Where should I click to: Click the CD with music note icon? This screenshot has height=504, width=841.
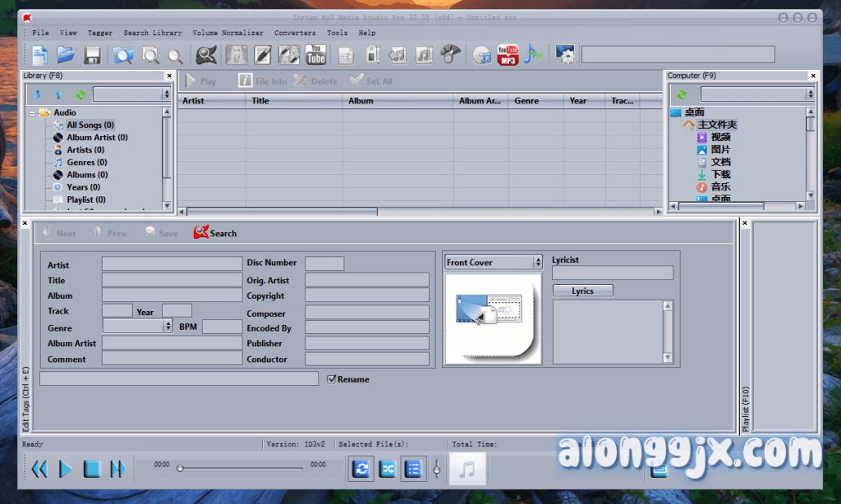click(482, 55)
